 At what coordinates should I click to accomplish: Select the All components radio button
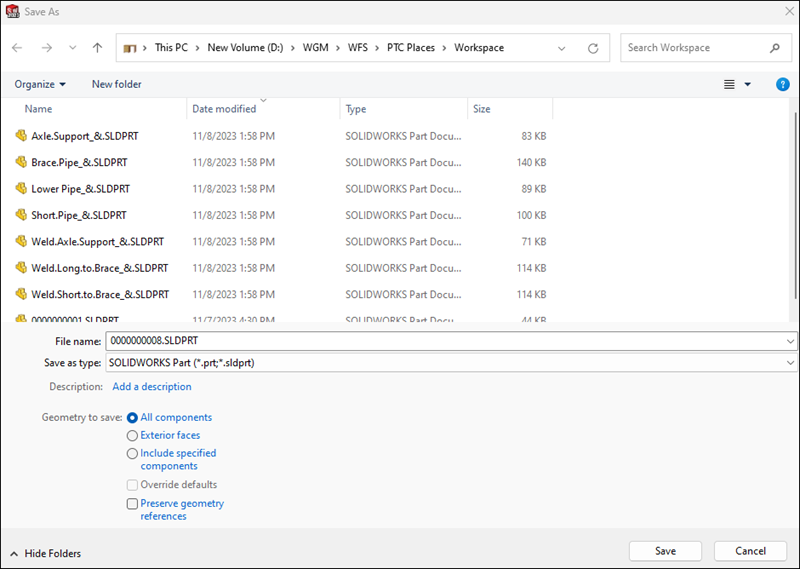click(x=132, y=417)
